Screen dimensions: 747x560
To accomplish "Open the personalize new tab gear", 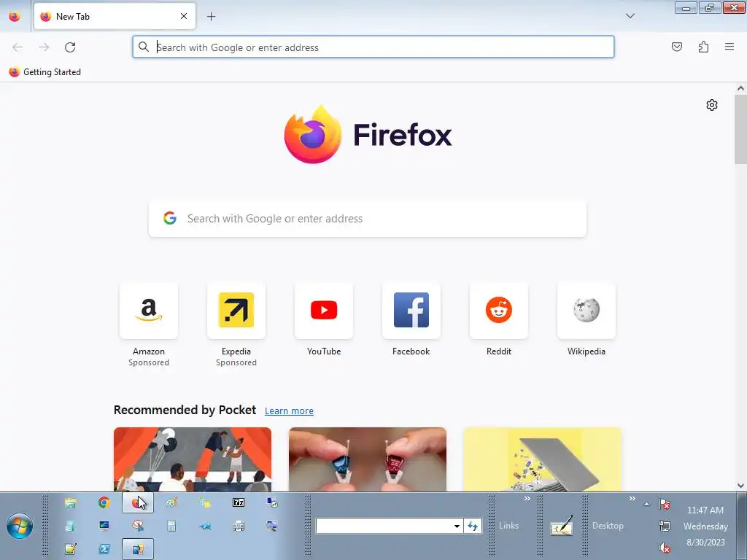I will (x=712, y=105).
